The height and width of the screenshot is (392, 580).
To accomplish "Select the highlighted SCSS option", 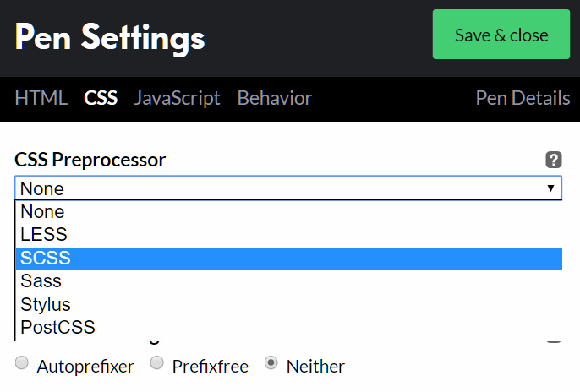I will [x=46, y=259].
